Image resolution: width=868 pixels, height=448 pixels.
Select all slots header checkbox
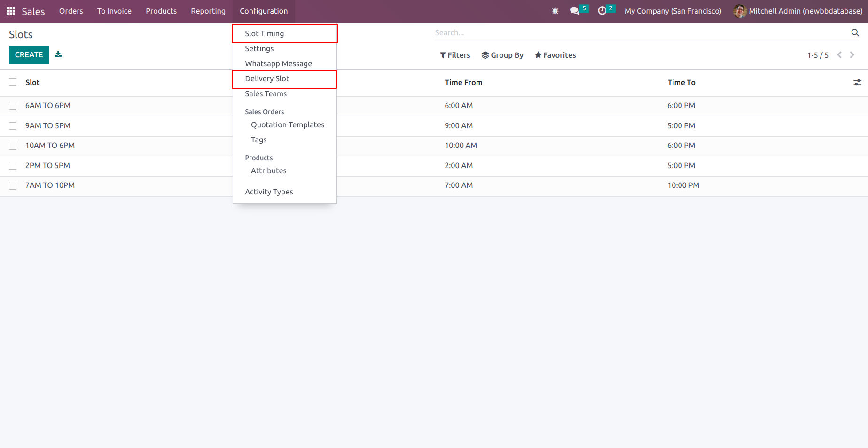[13, 82]
